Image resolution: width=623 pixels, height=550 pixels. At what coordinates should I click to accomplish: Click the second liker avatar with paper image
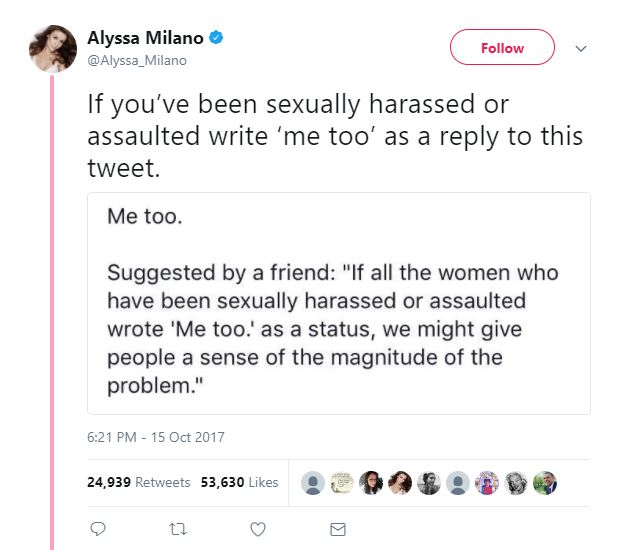[x=342, y=482]
